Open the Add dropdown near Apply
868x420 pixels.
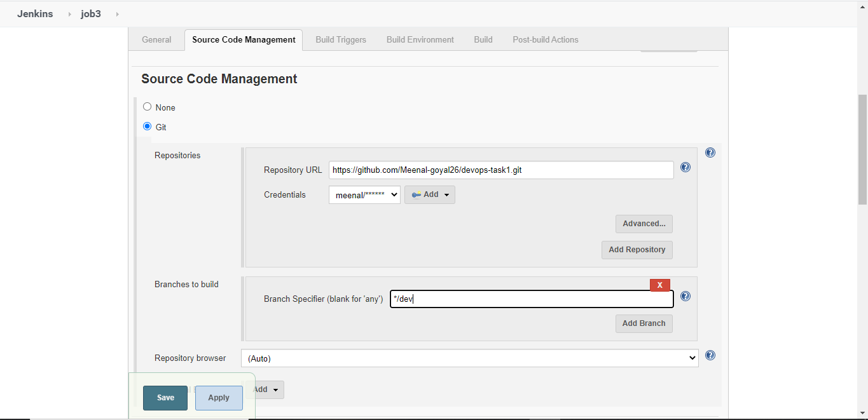click(266, 390)
